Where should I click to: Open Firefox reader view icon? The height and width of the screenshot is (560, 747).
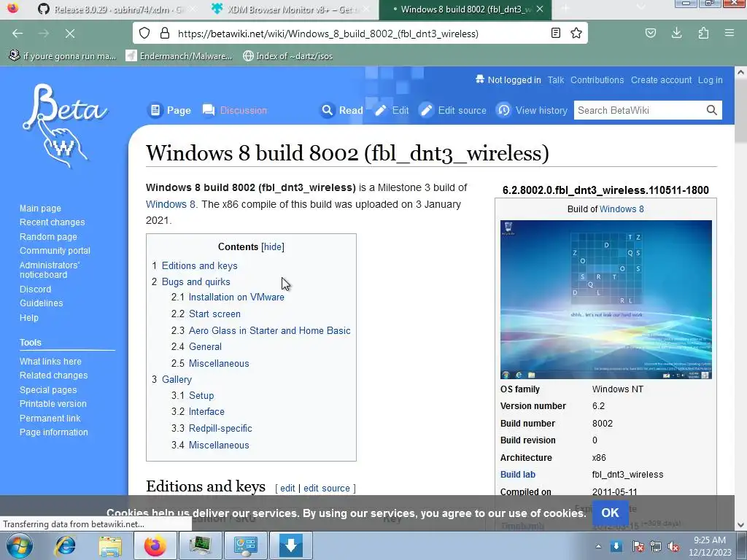[555, 33]
